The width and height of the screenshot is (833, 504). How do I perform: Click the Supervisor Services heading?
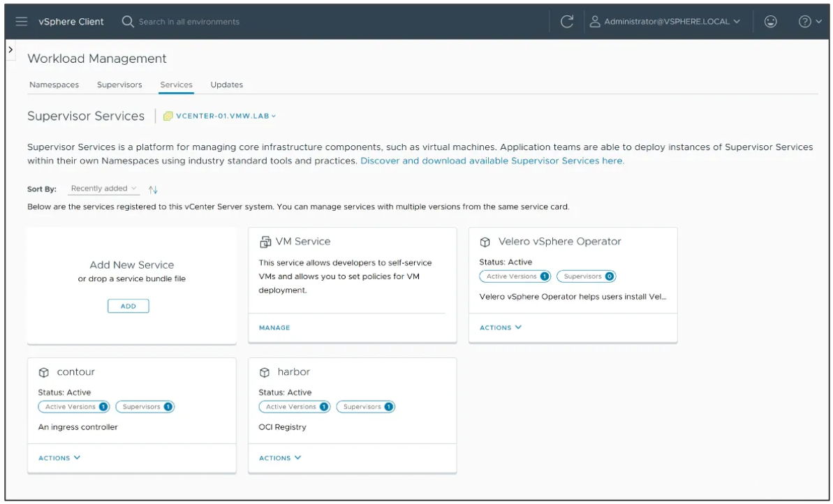click(85, 116)
